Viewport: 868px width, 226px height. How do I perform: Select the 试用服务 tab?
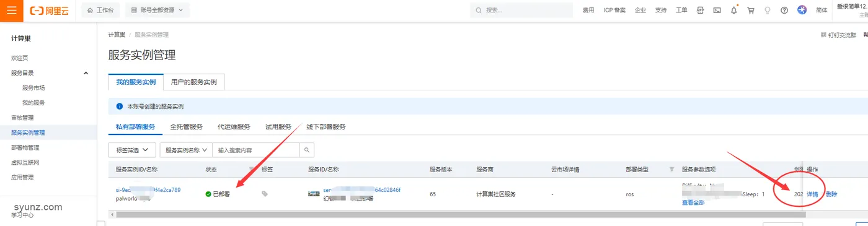coord(278,127)
